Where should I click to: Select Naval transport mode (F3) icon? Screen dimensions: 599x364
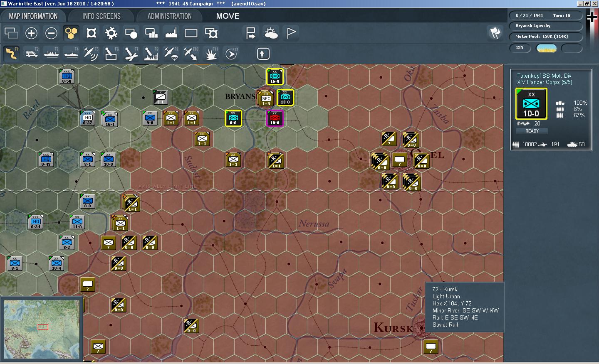coord(51,54)
